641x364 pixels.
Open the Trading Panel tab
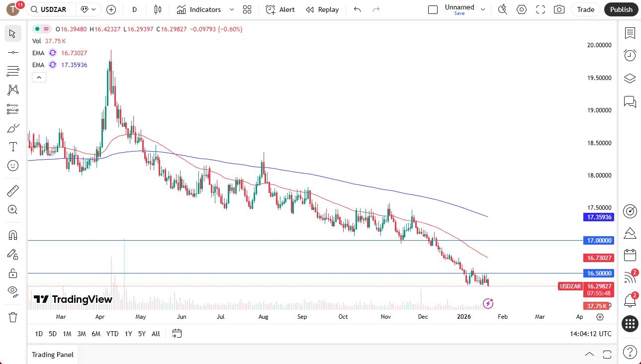click(52, 354)
